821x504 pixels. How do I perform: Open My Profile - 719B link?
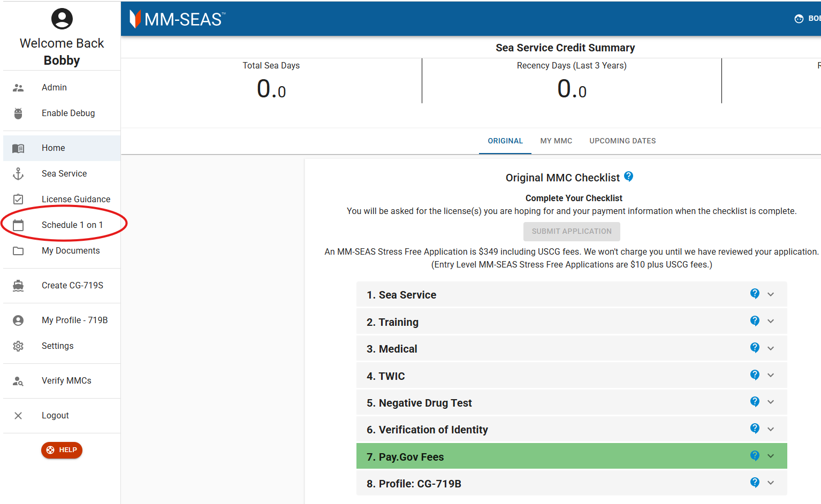point(62,320)
